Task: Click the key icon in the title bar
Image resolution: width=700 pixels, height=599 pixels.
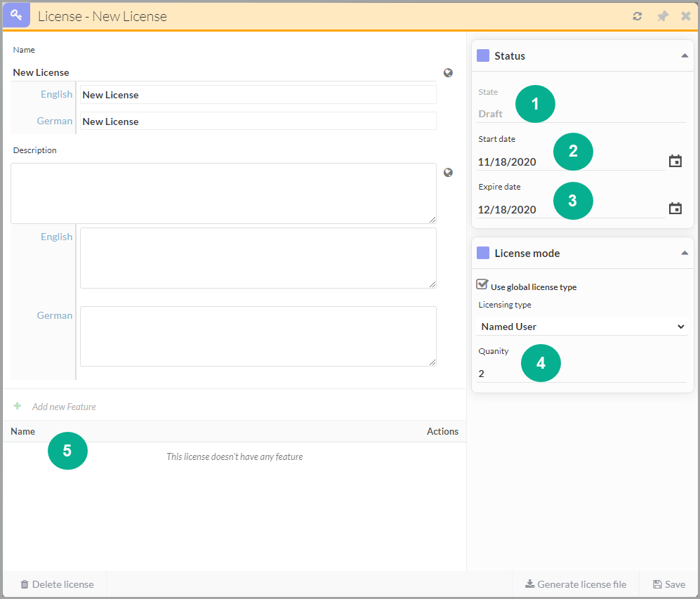Action: [x=16, y=15]
